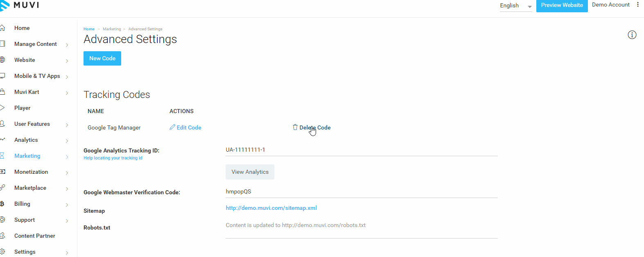Click the Marketplace icon
The width and height of the screenshot is (644, 257).
coord(2,188)
